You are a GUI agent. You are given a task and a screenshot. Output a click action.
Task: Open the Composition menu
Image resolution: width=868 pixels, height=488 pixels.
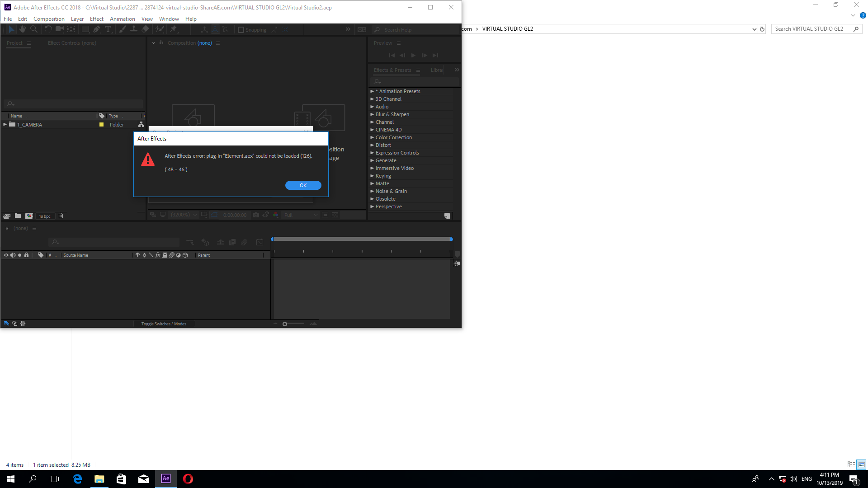48,19
